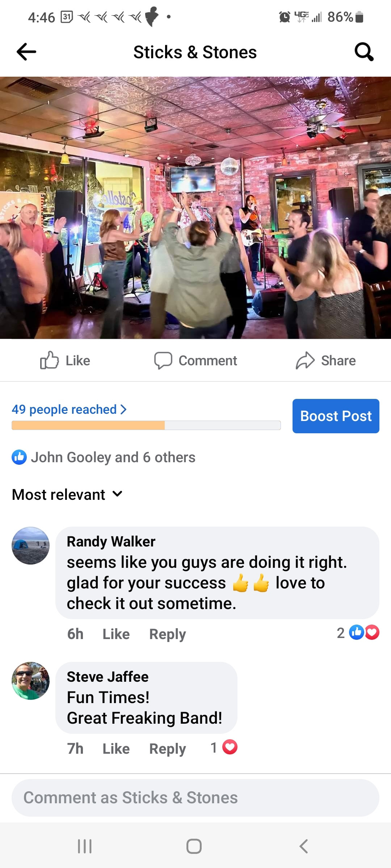The image size is (391, 868).
Task: Go back using the arrow icon
Action: pos(26,52)
